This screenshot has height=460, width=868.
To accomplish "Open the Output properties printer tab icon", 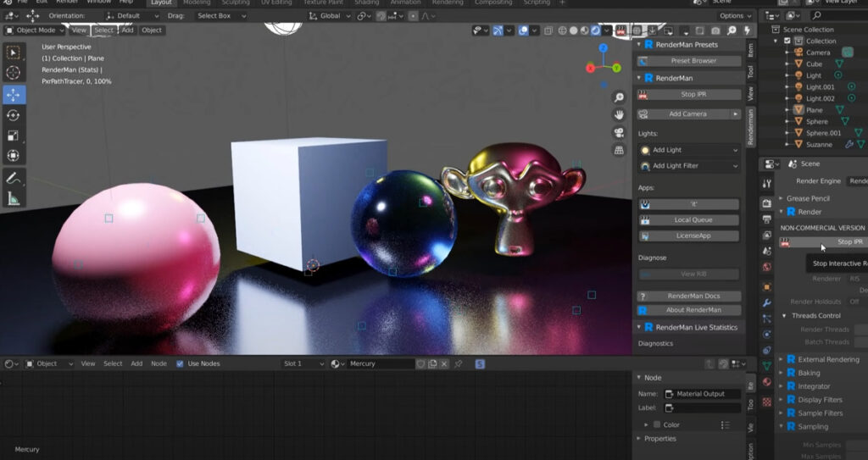I will click(x=766, y=219).
